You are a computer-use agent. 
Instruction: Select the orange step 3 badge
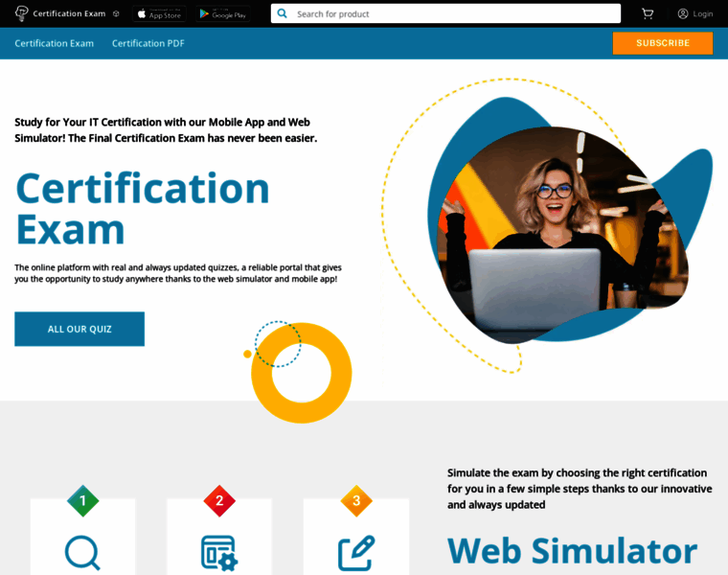point(356,500)
